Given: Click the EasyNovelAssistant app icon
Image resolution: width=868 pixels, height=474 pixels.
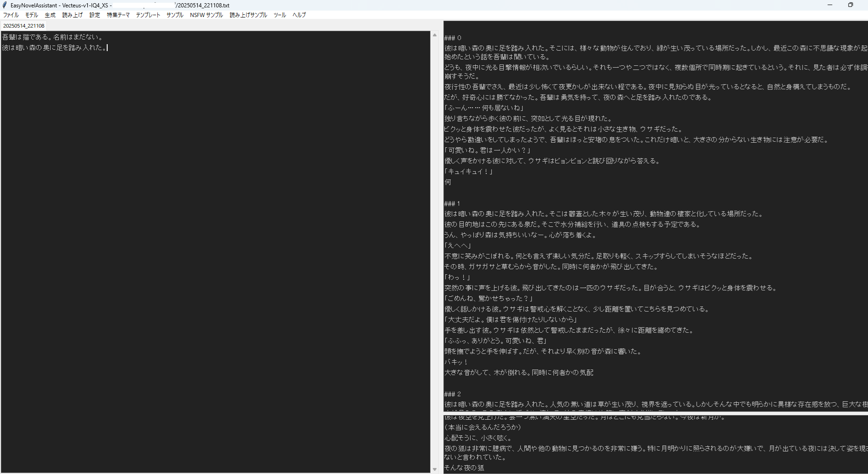Looking at the screenshot, I should [4, 5].
